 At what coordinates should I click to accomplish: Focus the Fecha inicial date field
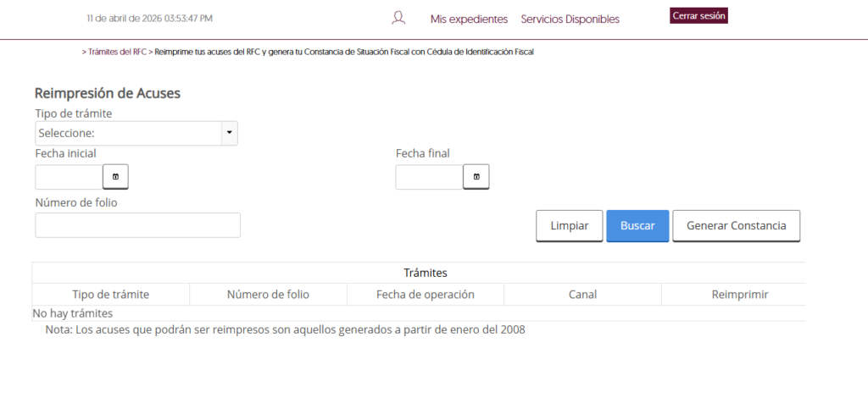point(70,177)
